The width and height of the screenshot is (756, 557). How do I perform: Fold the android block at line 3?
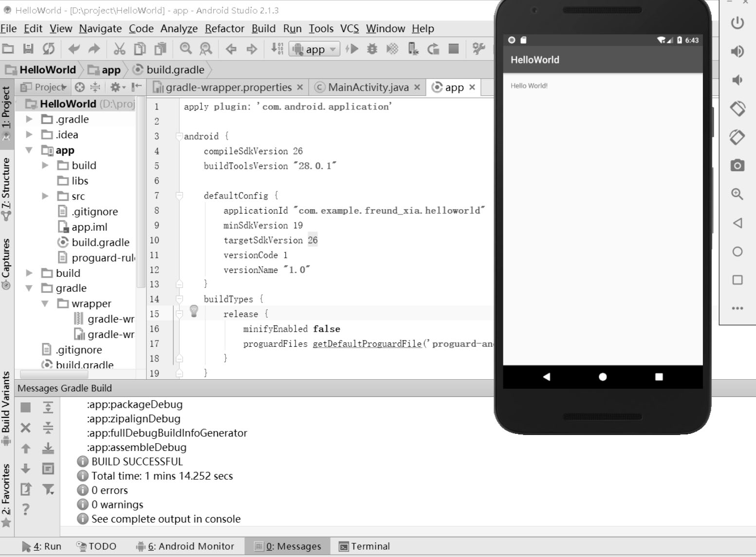179,136
